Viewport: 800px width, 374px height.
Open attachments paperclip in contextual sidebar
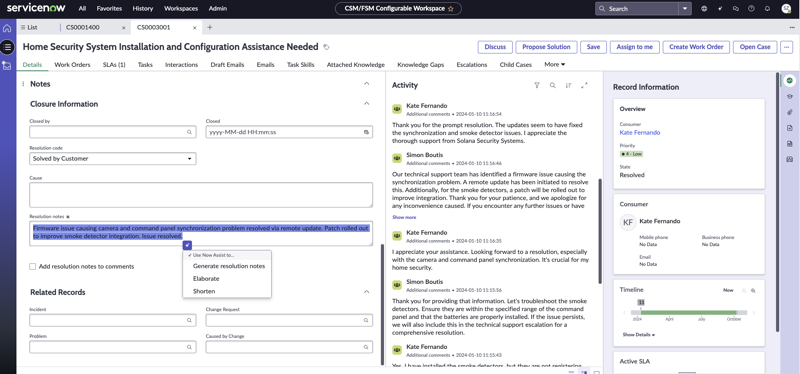point(790,112)
